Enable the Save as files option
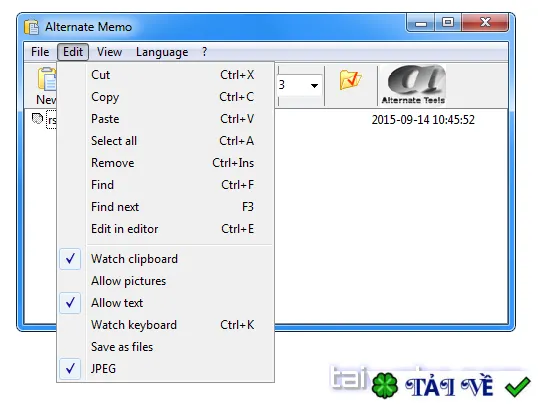The height and width of the screenshot is (406, 538). (x=165, y=347)
